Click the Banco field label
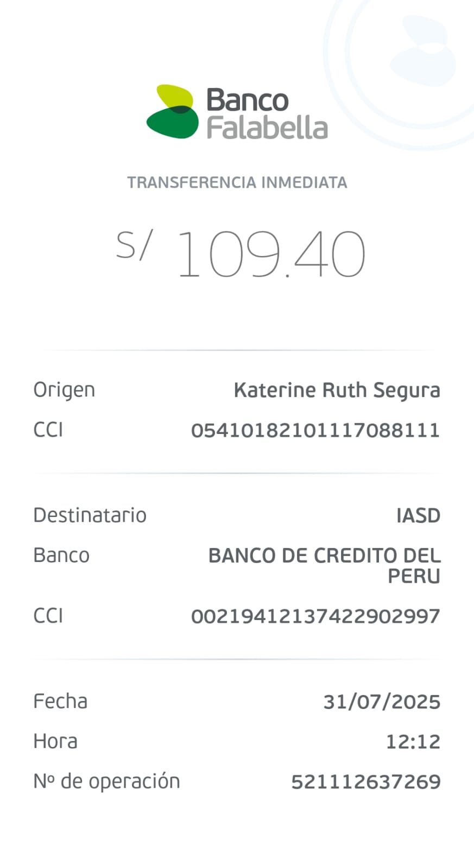 click(61, 556)
